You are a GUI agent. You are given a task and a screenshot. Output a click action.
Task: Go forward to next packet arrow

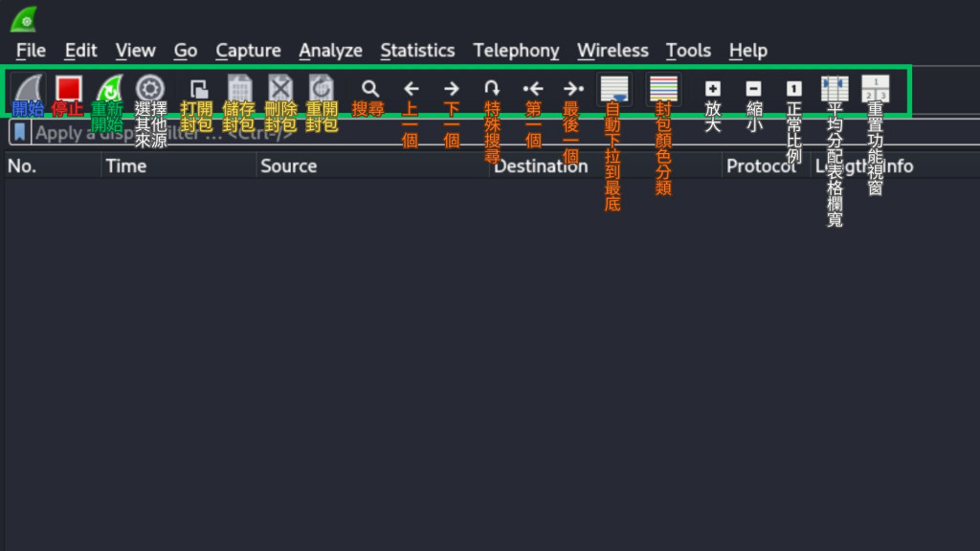tap(452, 89)
